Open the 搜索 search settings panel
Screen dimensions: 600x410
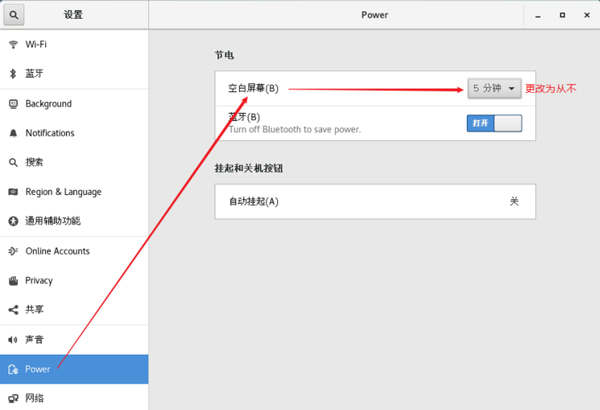[34, 162]
